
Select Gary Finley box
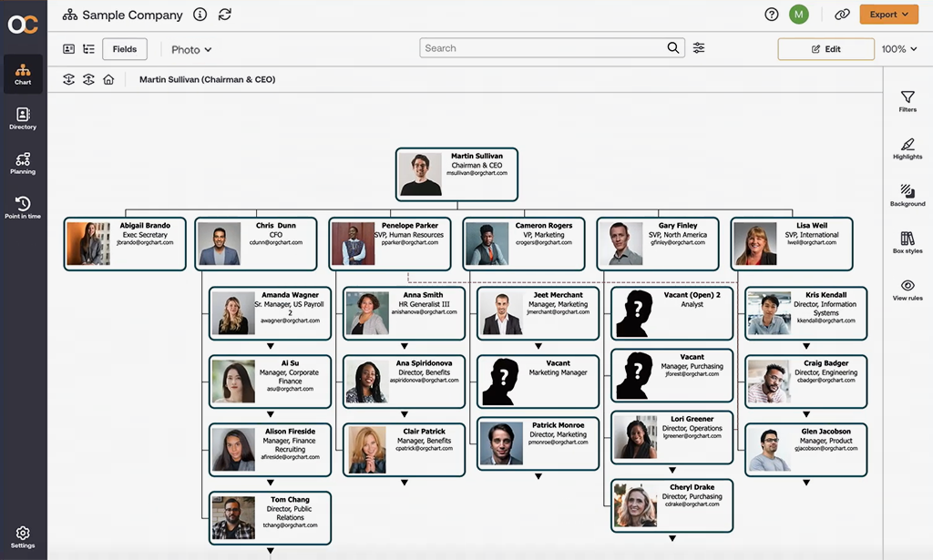click(x=658, y=244)
